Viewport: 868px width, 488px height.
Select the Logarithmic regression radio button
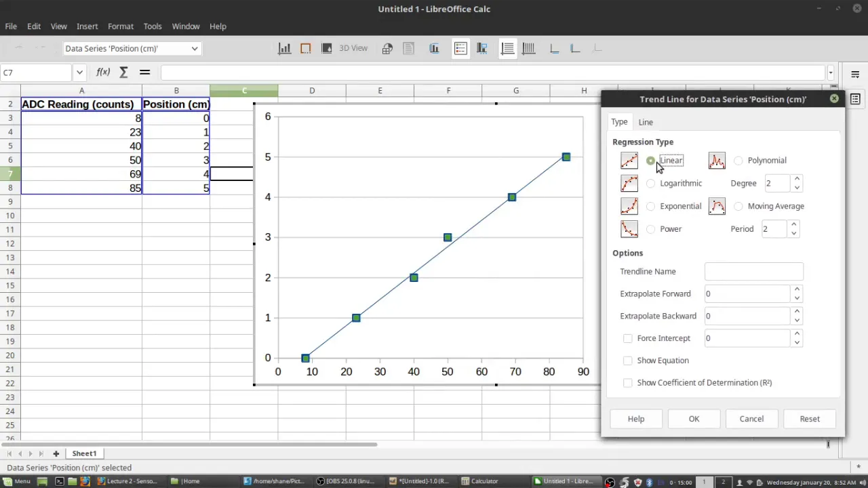point(651,184)
